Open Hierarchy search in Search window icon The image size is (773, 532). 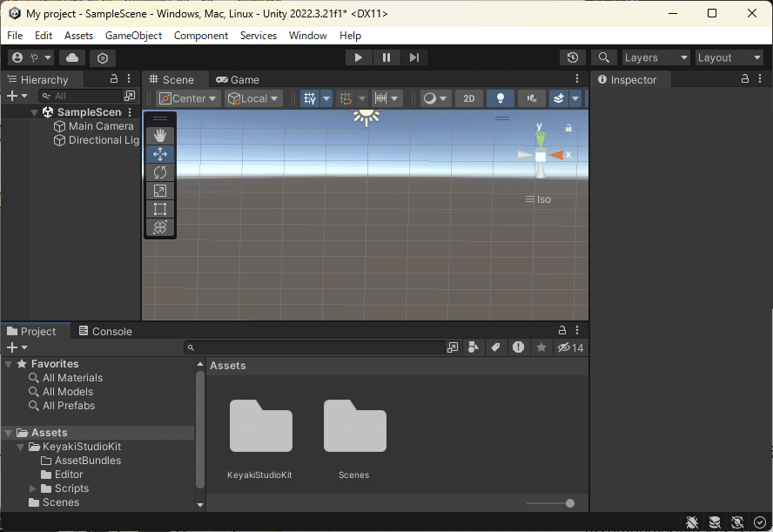tap(130, 96)
